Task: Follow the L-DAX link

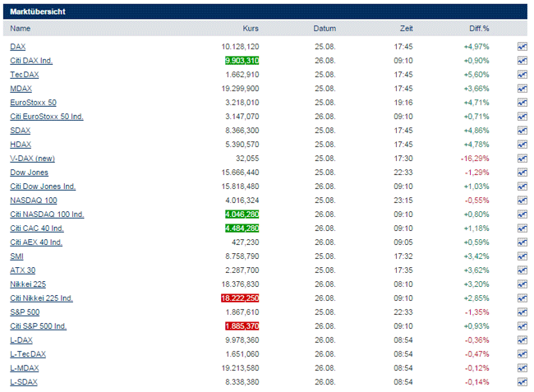Action: click(21, 340)
